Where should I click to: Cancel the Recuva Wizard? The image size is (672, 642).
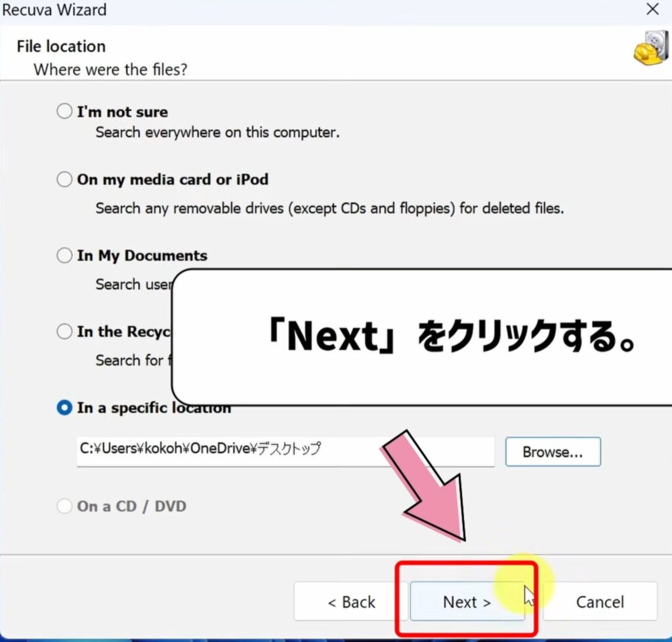(599, 601)
